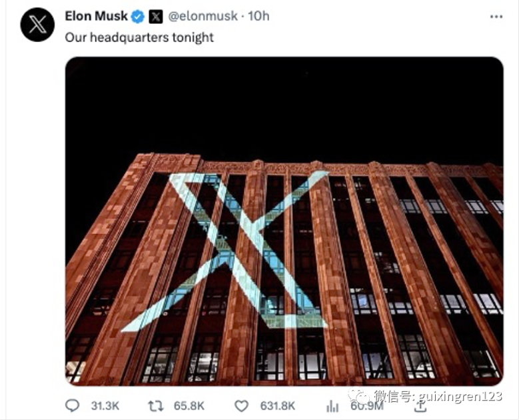Click the 65.8K repost count
The image size is (519, 420).
[189, 405]
